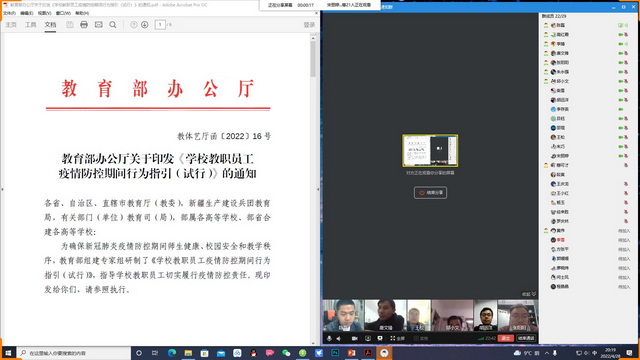
Task: Click the Adobe Acrobat taskbar icon
Action: pos(368,353)
